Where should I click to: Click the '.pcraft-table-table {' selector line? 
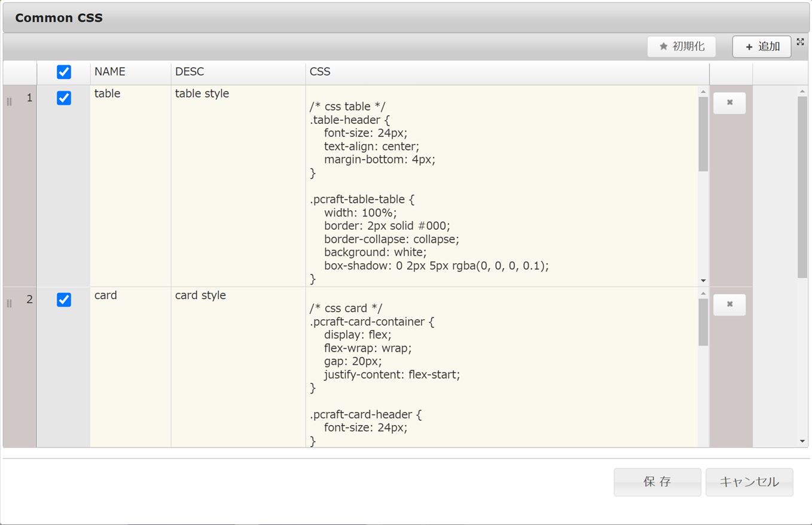click(362, 199)
